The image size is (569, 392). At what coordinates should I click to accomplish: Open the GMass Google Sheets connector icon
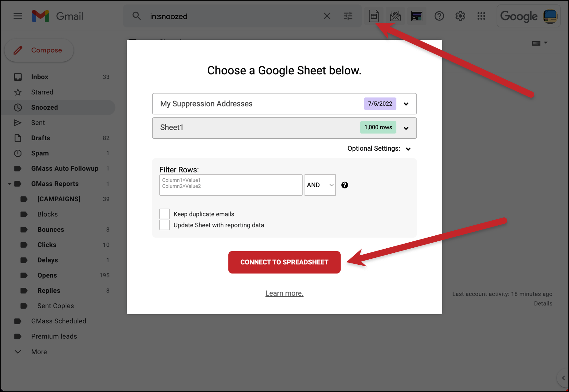(374, 16)
